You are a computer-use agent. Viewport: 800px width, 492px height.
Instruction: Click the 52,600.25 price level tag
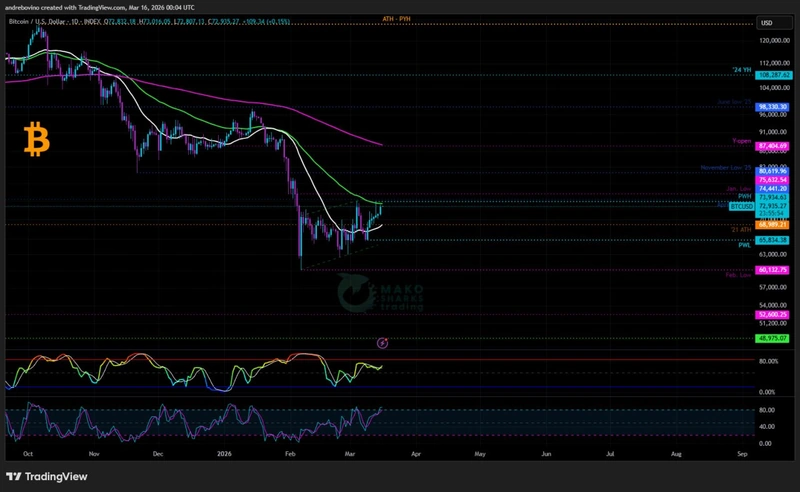[774, 314]
